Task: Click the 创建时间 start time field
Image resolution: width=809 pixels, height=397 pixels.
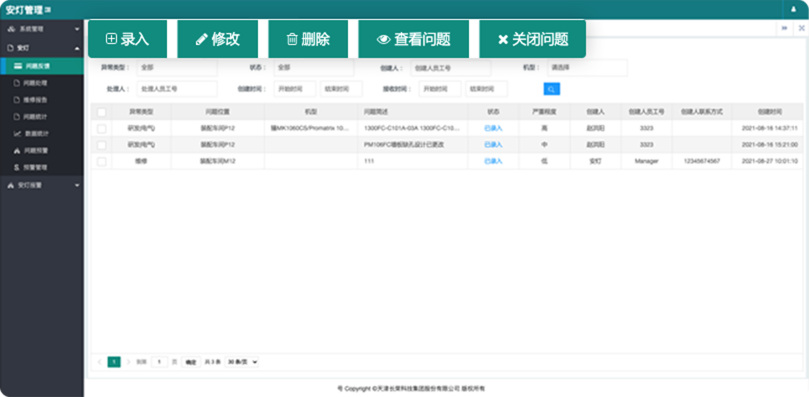Action: click(x=295, y=89)
